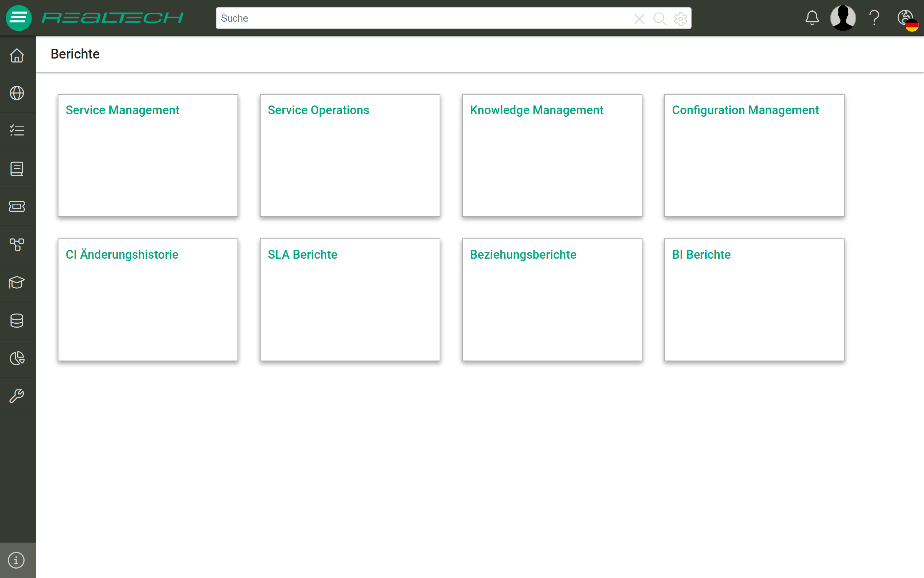Image resolution: width=924 pixels, height=578 pixels.
Task: Click the Berichte page heading
Action: click(x=75, y=54)
